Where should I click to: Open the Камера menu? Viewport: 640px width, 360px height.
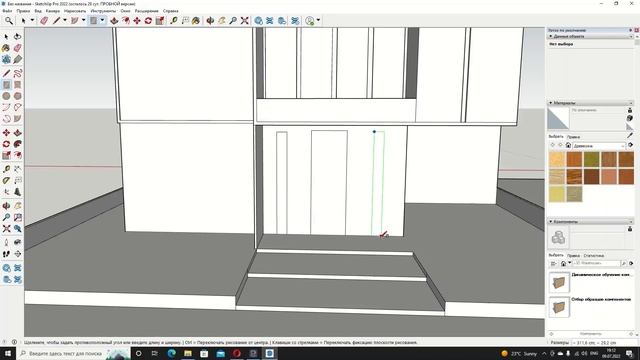(x=53, y=11)
